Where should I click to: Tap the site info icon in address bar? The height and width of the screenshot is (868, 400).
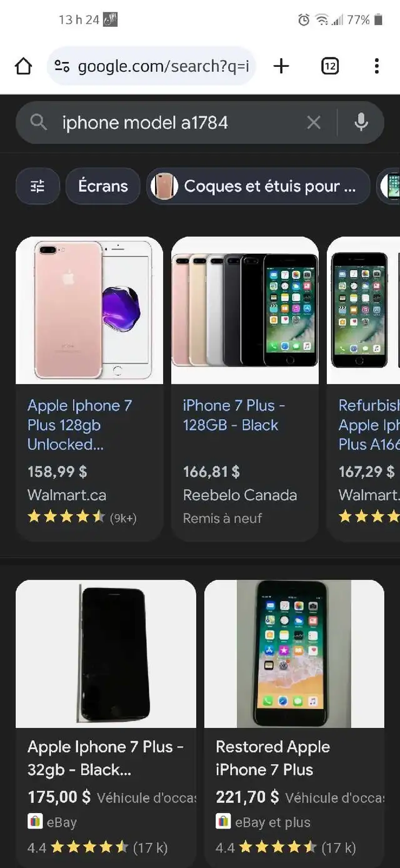click(61, 66)
